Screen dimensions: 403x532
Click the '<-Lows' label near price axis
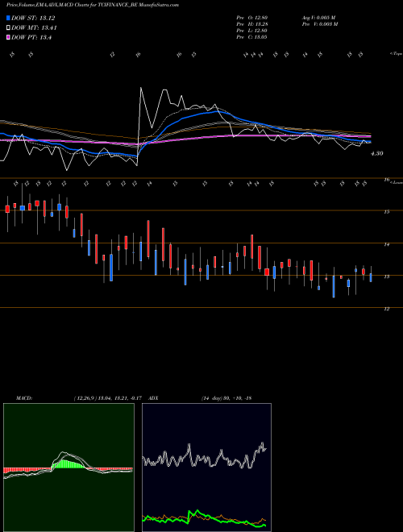(x=396, y=183)
